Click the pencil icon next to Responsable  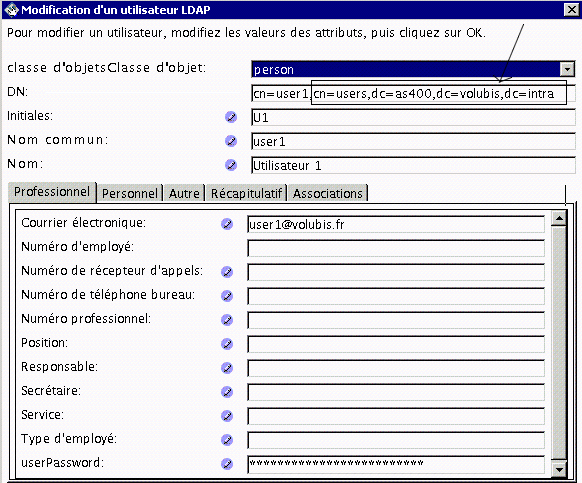coord(227,368)
